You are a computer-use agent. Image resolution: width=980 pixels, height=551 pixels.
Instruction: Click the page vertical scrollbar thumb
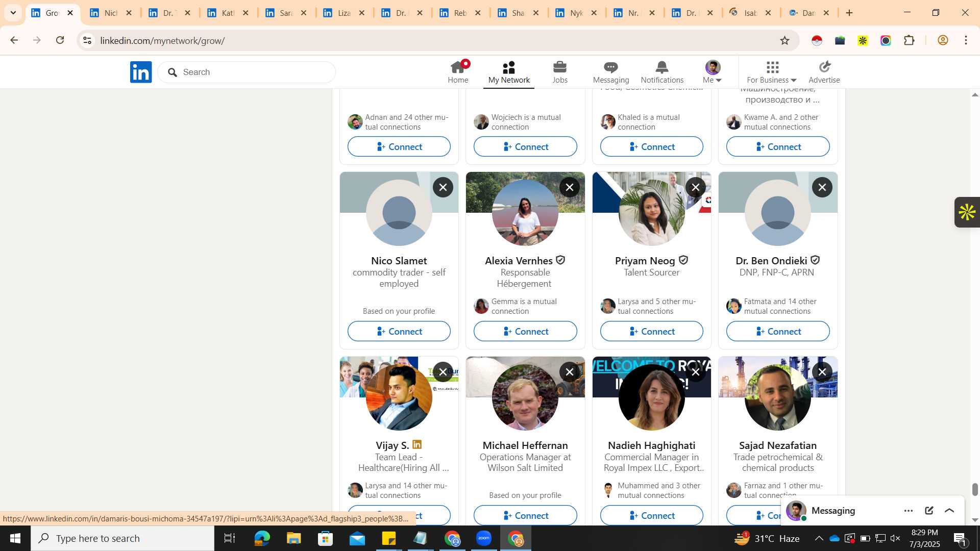point(975,489)
